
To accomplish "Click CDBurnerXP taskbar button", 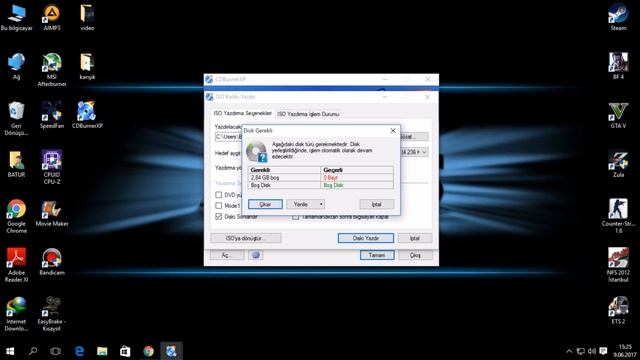I will (171, 351).
